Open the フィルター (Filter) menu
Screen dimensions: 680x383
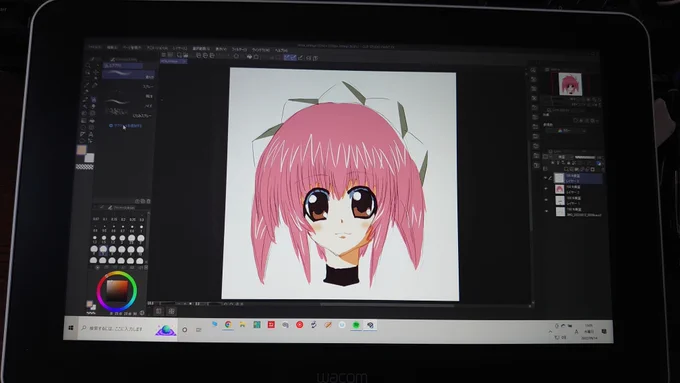pos(239,49)
